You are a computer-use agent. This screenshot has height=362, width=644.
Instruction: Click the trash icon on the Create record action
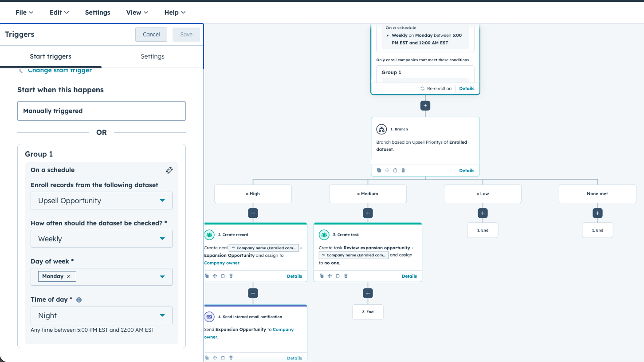coord(231,275)
